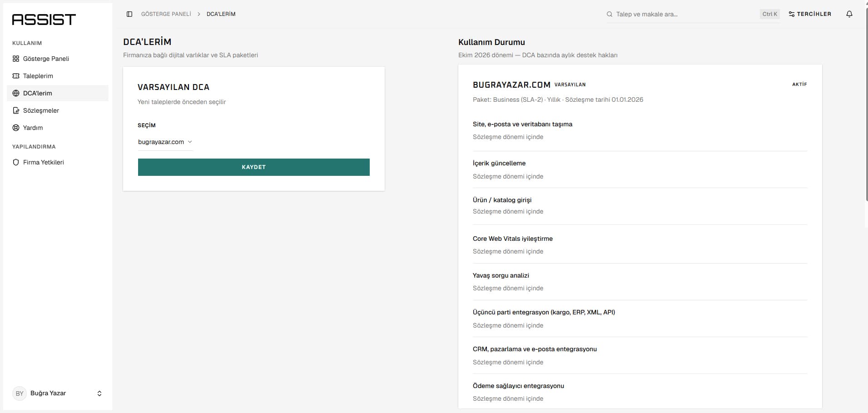Image resolution: width=868 pixels, height=413 pixels.
Task: Expand the Buğra Yazar account switcher
Action: 58,393
